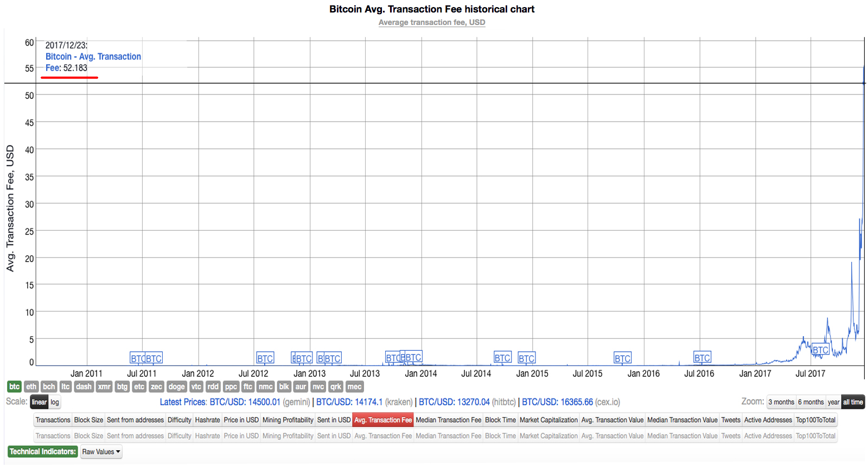Open Top100ToTotal tab in top row
Screen dimensions: 868x467
815,420
